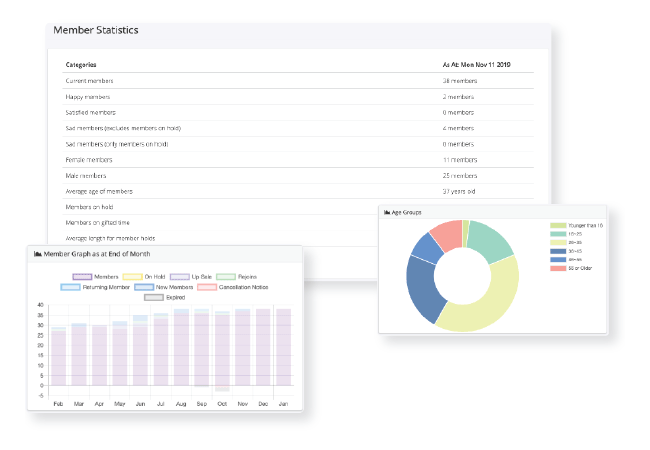Click Sad members (excludes members on hold) label
Image resolution: width=650 pixels, height=450 pixels.
coord(123,128)
